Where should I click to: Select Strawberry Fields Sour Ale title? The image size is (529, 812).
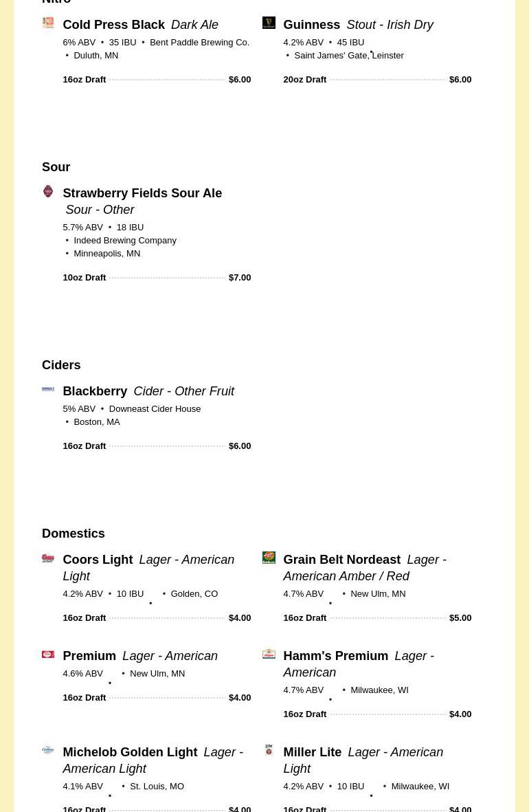click(142, 193)
